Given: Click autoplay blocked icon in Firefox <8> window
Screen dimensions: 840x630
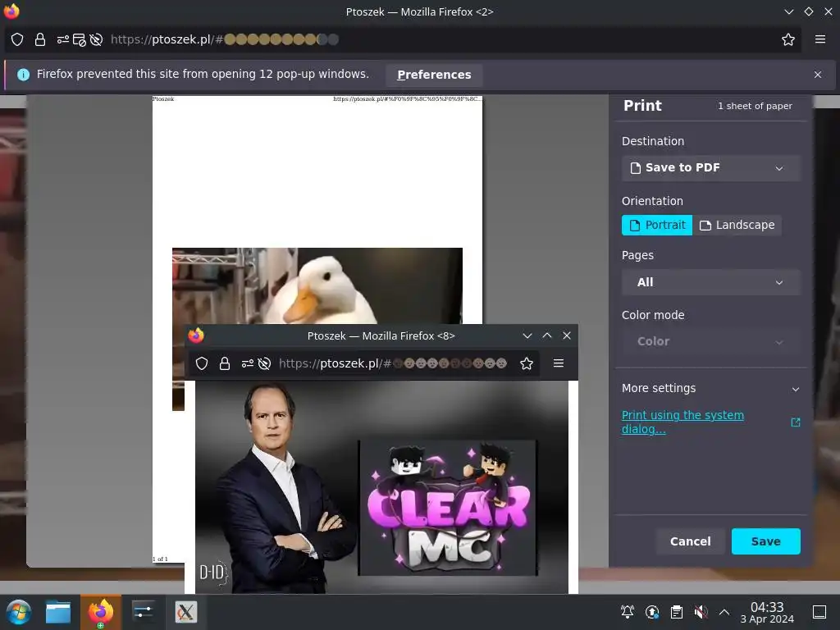Looking at the screenshot, I should (x=264, y=363).
